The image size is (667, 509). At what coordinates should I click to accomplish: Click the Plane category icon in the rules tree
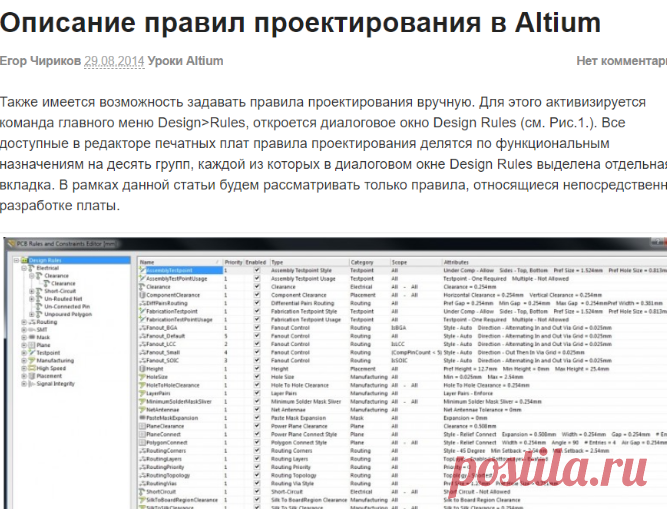pos(31,345)
